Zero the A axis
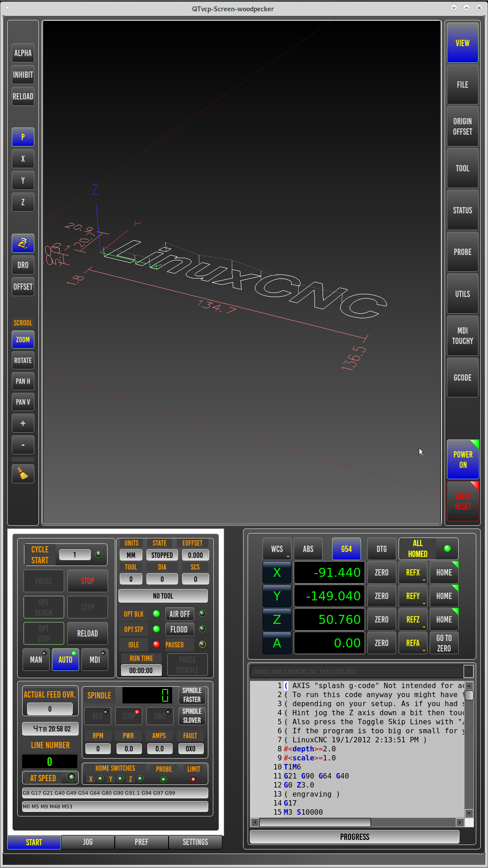This screenshot has height=868, width=488. coord(382,643)
